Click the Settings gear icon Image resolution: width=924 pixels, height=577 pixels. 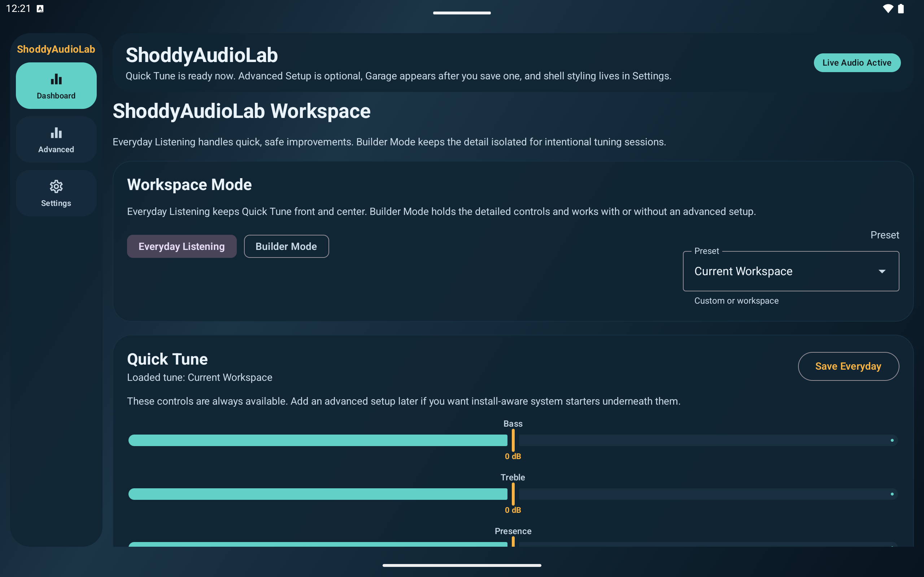pos(56,186)
